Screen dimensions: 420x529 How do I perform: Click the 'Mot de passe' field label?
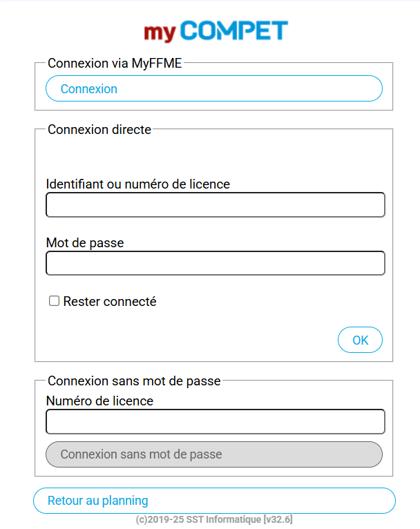click(85, 242)
